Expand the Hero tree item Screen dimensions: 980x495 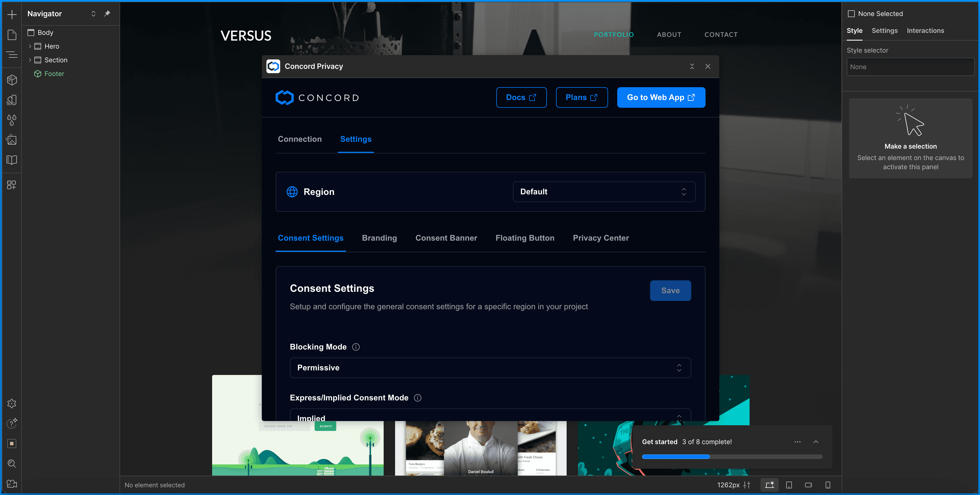(30, 46)
